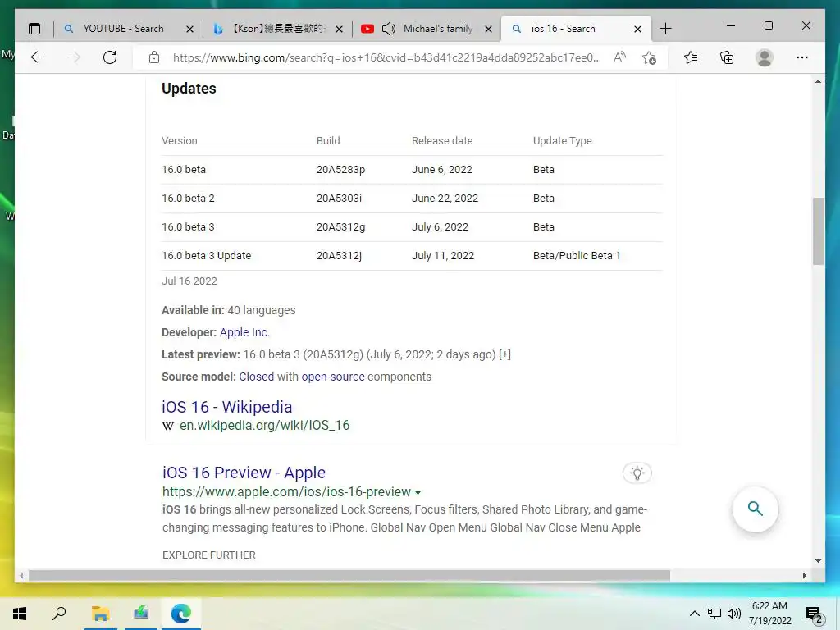Switch to the Kson tab
840x630 pixels.
coord(277,29)
